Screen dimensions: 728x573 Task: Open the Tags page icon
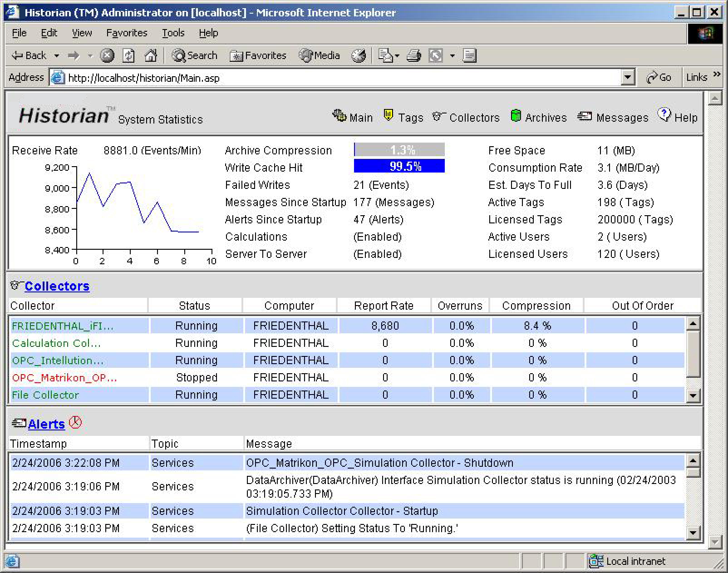click(388, 115)
